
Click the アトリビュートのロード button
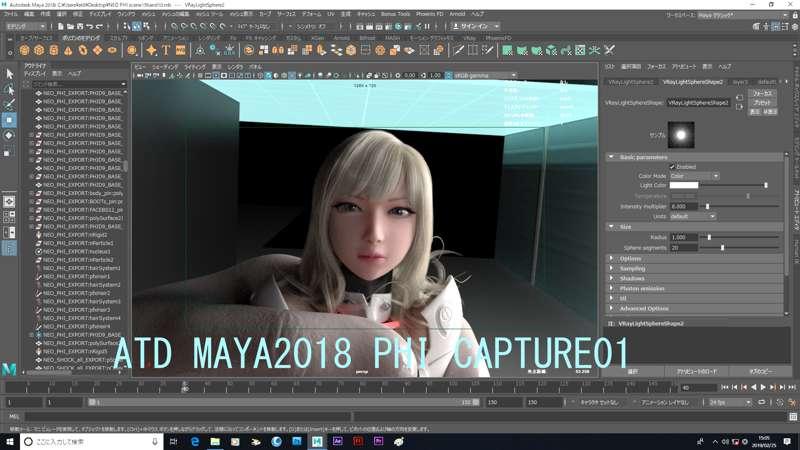697,371
